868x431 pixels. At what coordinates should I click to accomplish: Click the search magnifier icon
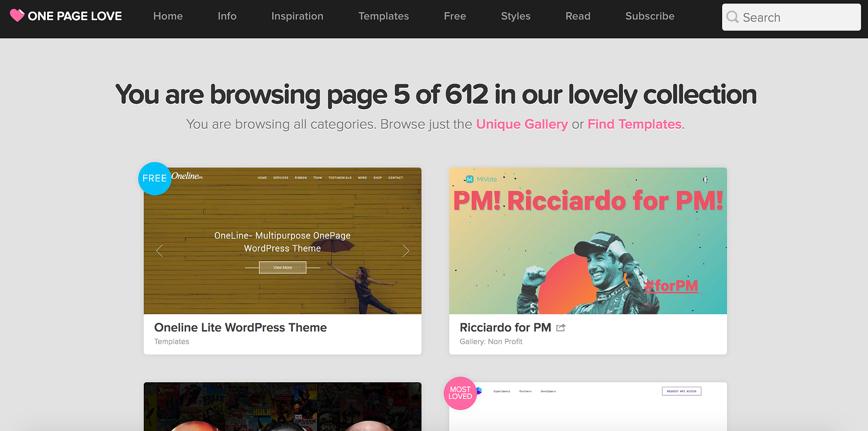732,17
